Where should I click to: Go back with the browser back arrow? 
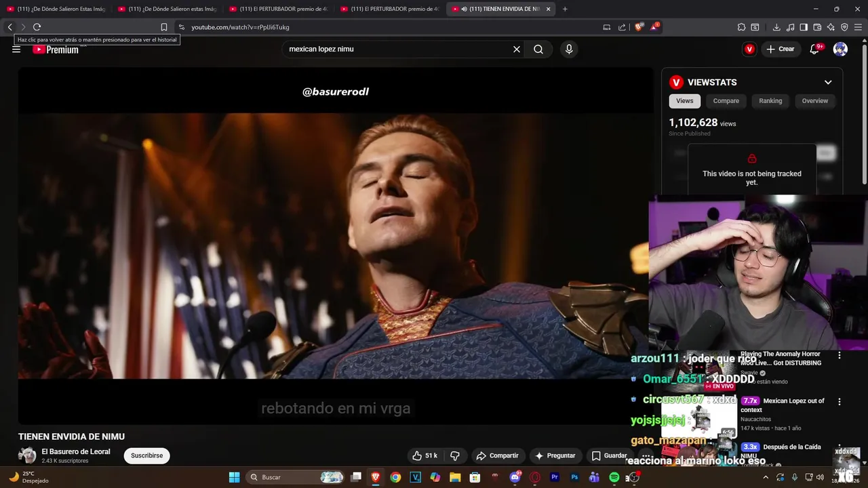[9, 27]
